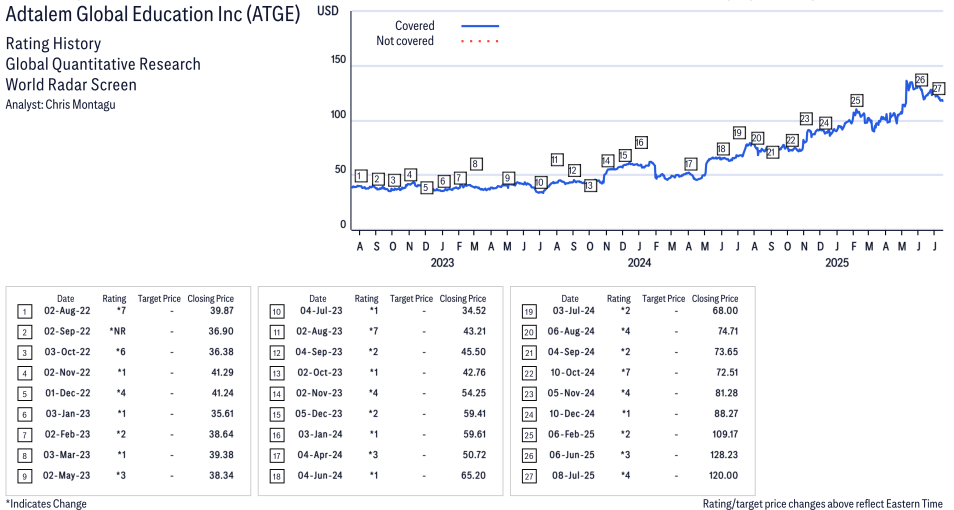Click closing price 81.28
This screenshot has width=954, height=510.
click(x=727, y=393)
